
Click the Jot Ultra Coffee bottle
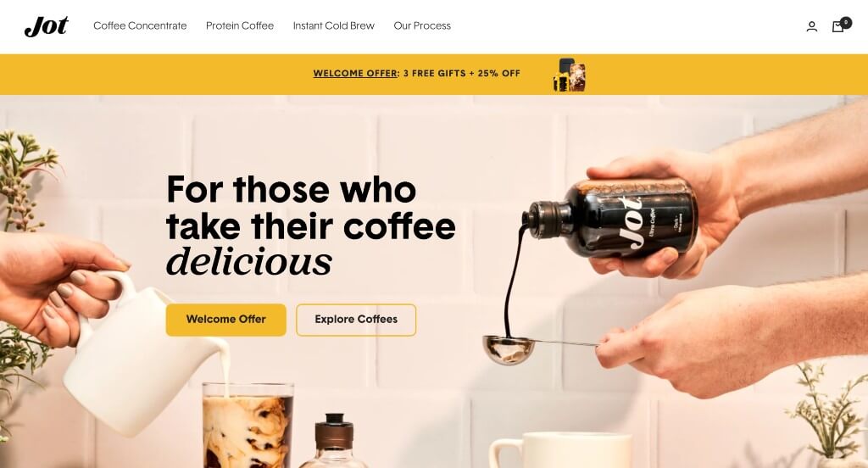point(612,219)
